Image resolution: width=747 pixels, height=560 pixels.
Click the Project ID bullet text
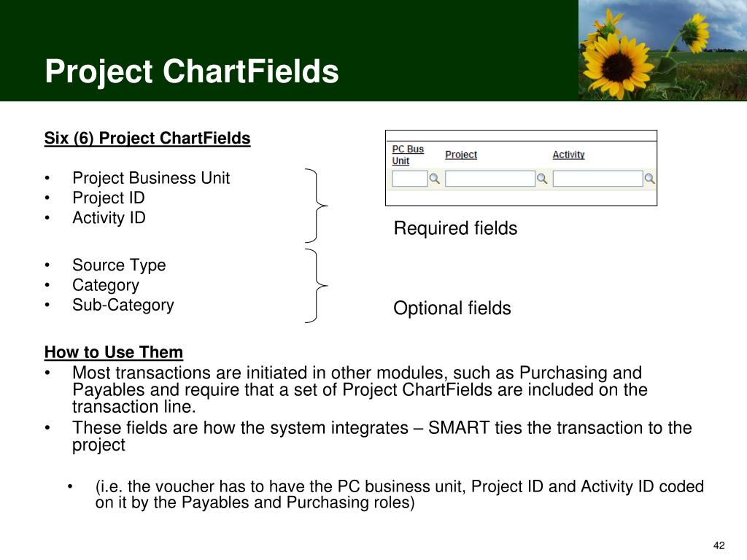(109, 198)
